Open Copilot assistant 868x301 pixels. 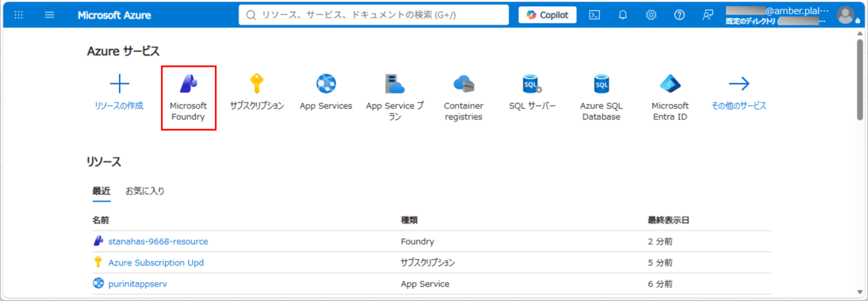click(x=548, y=15)
